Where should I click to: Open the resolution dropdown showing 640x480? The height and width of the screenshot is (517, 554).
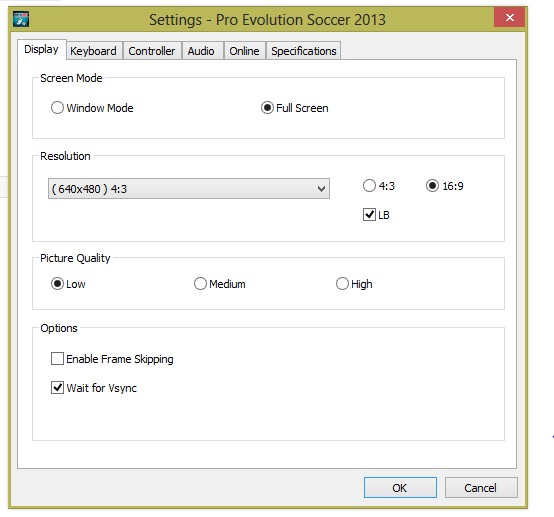[x=189, y=189]
